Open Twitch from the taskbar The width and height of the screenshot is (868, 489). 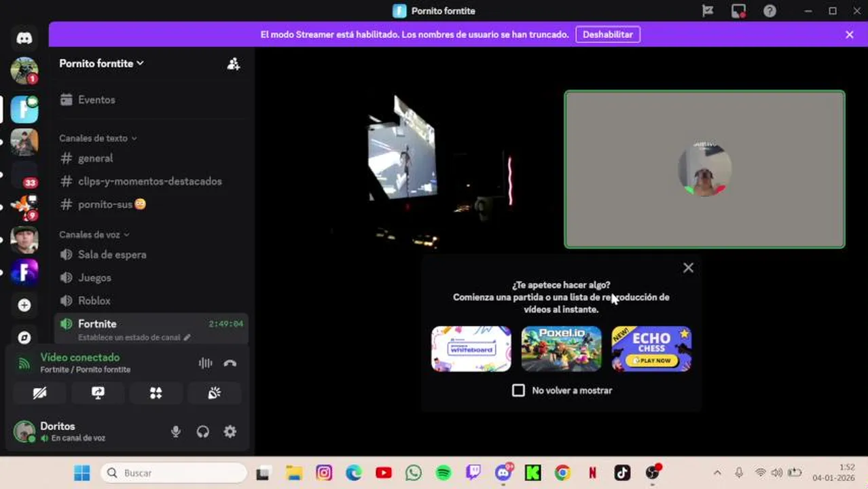[x=473, y=473]
